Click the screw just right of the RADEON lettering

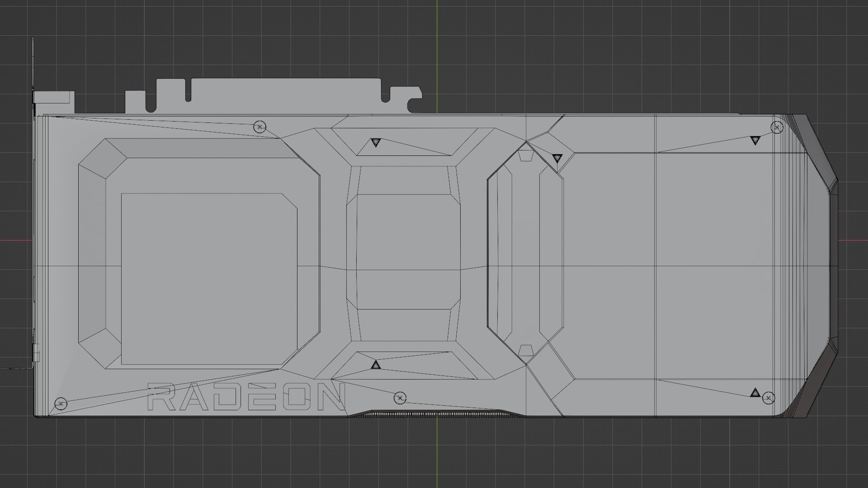(x=400, y=398)
